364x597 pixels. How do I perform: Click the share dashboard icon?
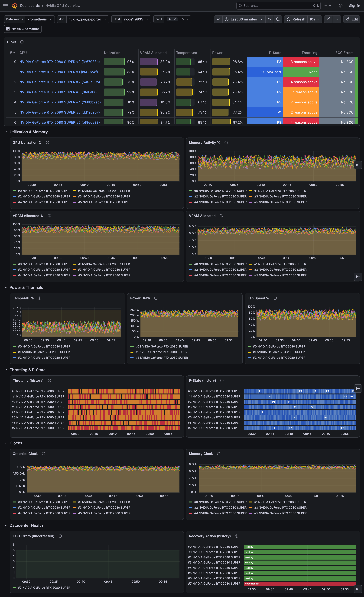click(x=328, y=19)
